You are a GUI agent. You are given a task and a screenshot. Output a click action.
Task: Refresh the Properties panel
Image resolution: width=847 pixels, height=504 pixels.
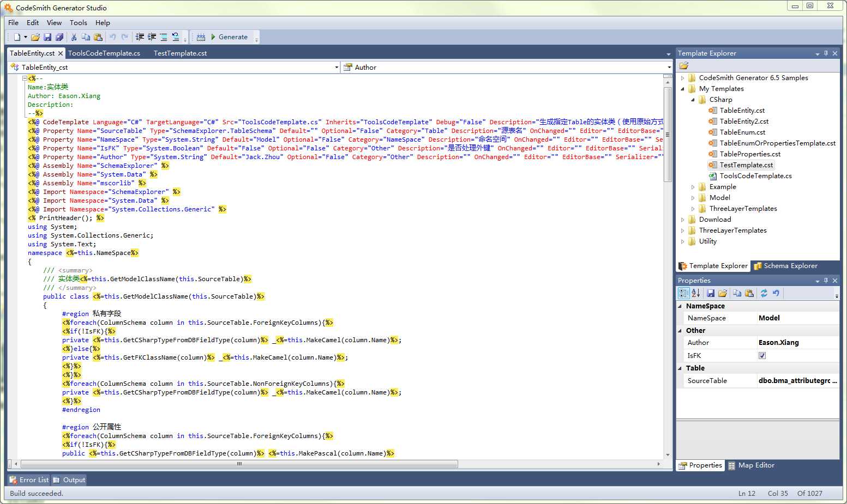click(764, 293)
